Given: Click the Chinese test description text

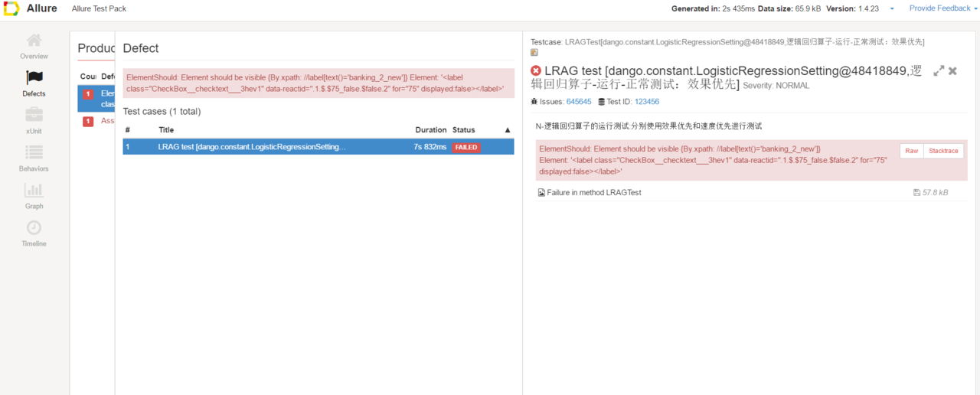Looking at the screenshot, I should tap(648, 126).
